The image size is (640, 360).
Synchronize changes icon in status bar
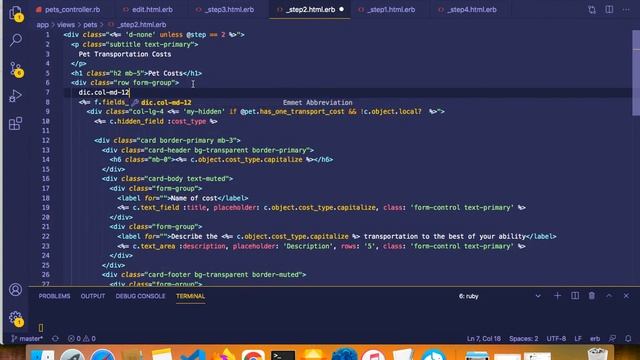click(x=55, y=338)
